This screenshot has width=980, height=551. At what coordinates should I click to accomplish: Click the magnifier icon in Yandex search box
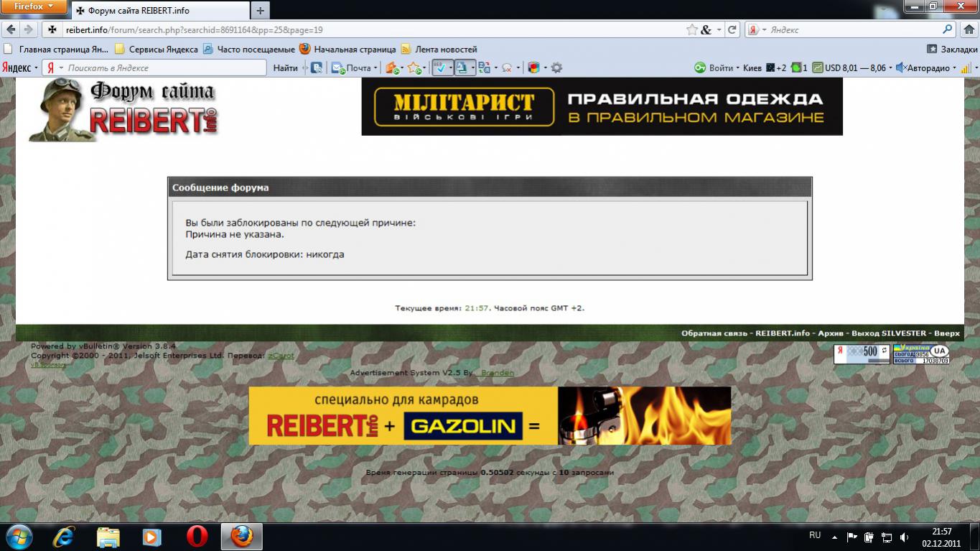(948, 30)
